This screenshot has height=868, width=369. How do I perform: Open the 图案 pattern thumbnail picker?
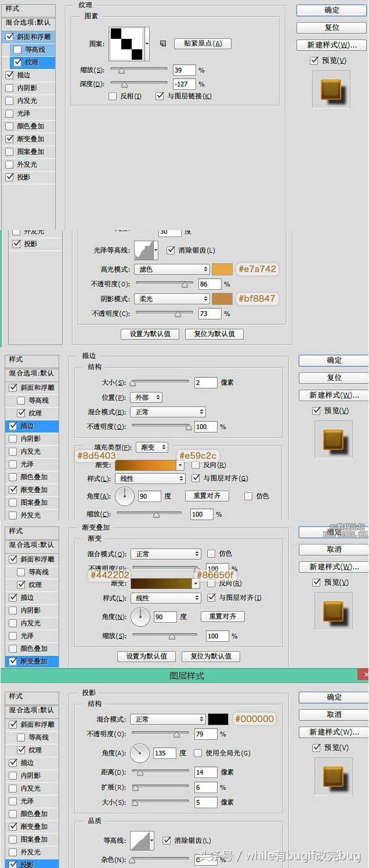[x=126, y=44]
